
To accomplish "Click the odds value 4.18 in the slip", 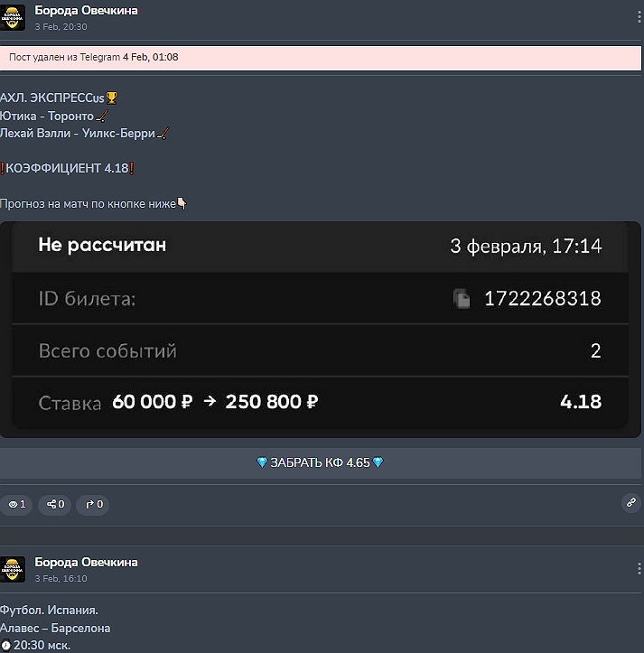I will 581,402.
